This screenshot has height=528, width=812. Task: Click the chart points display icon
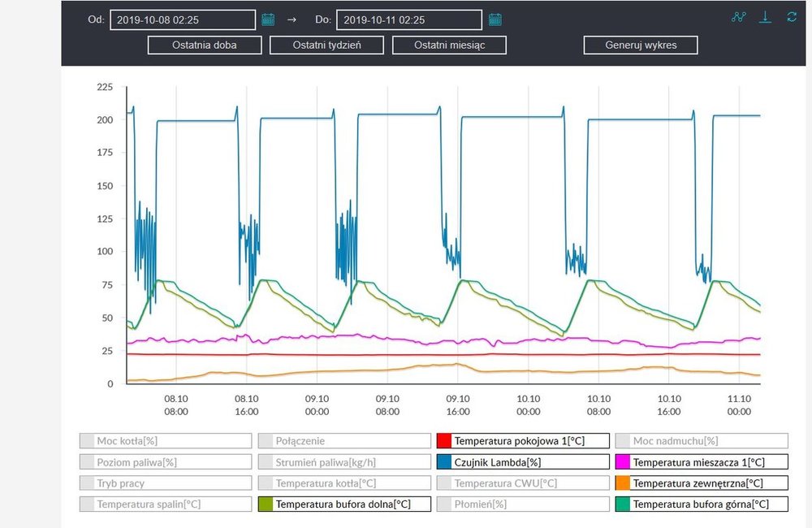pos(738,17)
